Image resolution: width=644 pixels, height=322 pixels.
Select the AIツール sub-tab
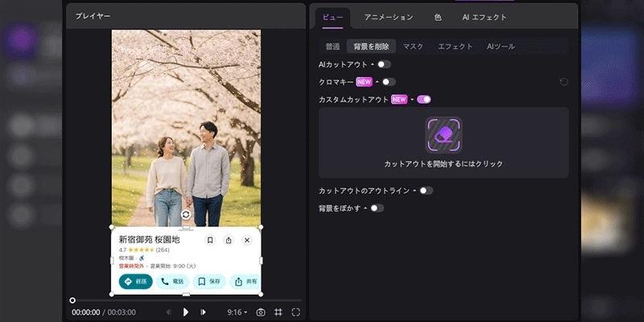point(501,47)
